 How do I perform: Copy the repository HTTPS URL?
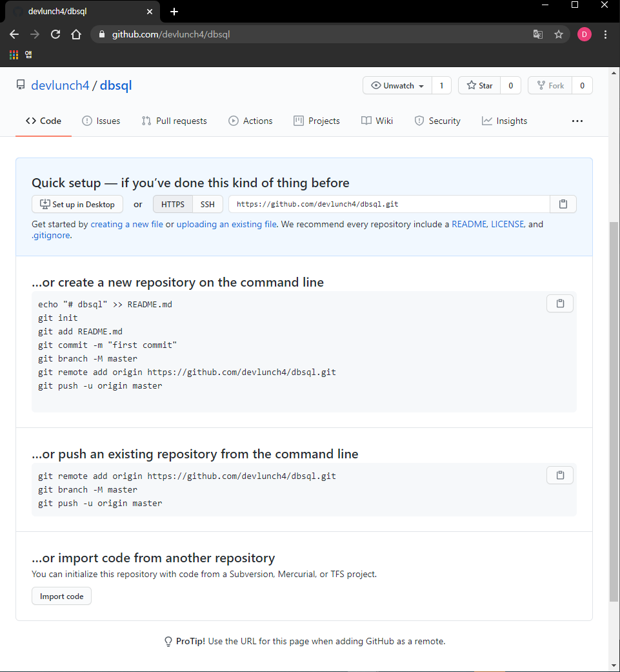coord(563,204)
